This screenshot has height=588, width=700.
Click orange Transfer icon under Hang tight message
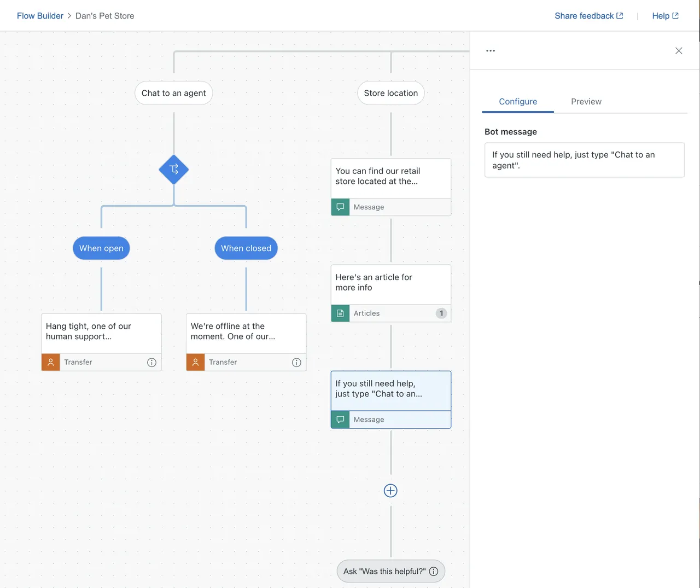click(x=51, y=362)
